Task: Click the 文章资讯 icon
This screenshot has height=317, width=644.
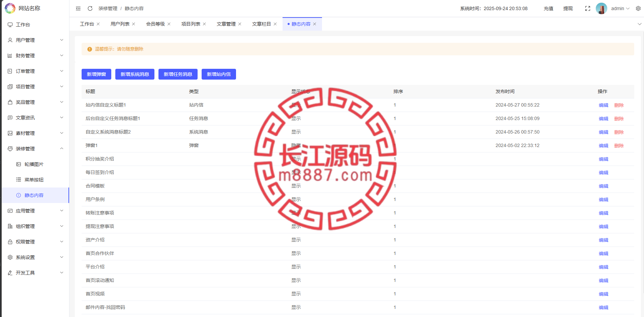Action: 10,118
